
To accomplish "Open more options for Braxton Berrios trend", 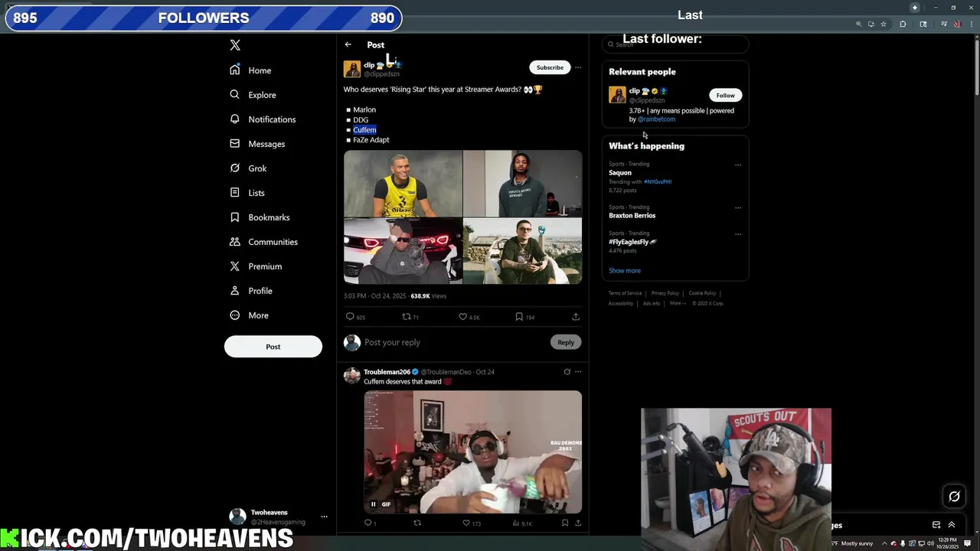I will pos(738,207).
